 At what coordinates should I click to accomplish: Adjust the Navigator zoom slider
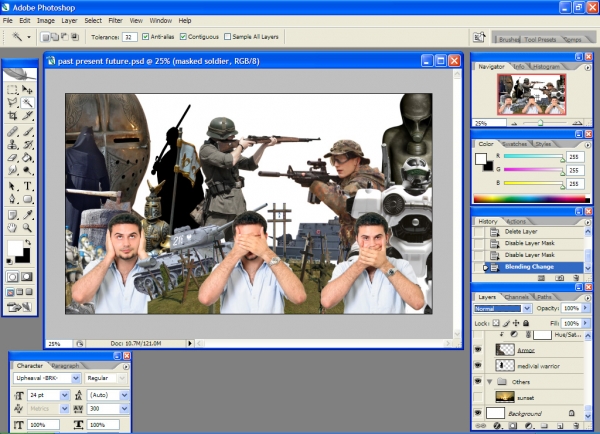click(x=540, y=123)
